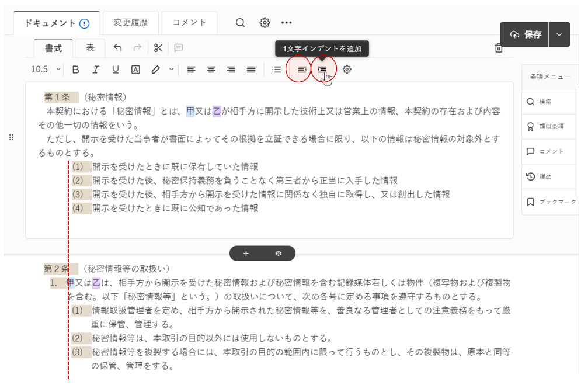Screen dimensions: 588x385
Task: Open the search magnifier in top bar
Action: tap(240, 23)
